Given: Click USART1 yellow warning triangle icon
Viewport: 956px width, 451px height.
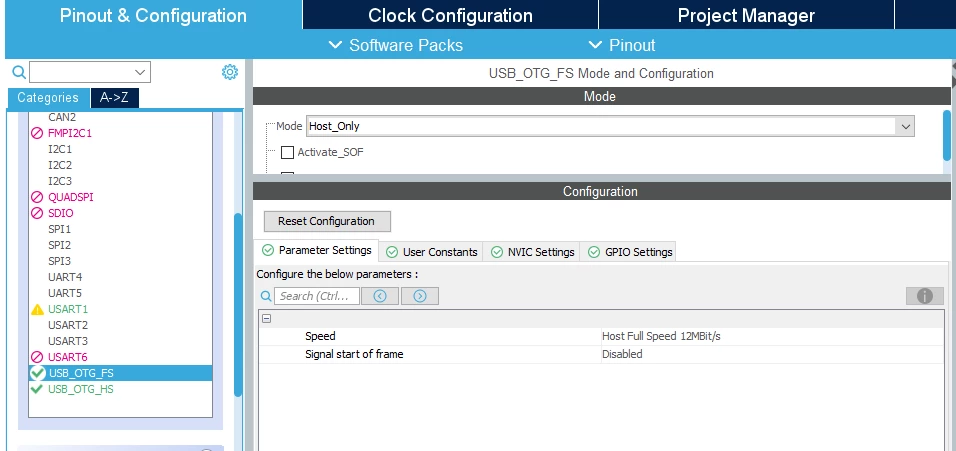Looking at the screenshot, I should pos(37,310).
